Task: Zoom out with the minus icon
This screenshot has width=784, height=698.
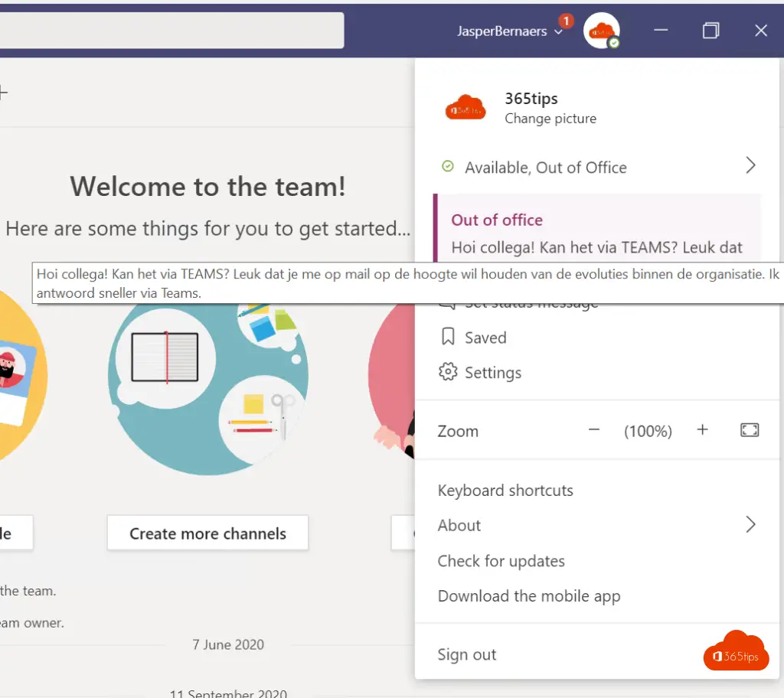Action: point(594,431)
